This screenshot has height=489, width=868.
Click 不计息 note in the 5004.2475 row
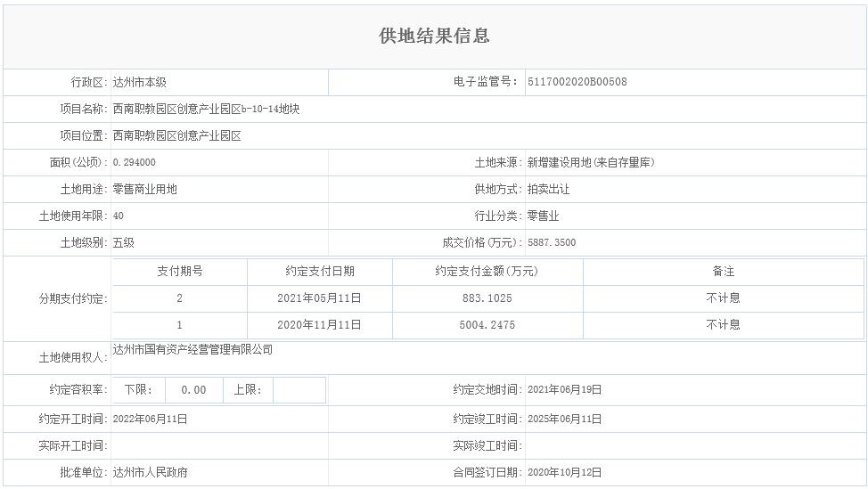click(x=724, y=325)
